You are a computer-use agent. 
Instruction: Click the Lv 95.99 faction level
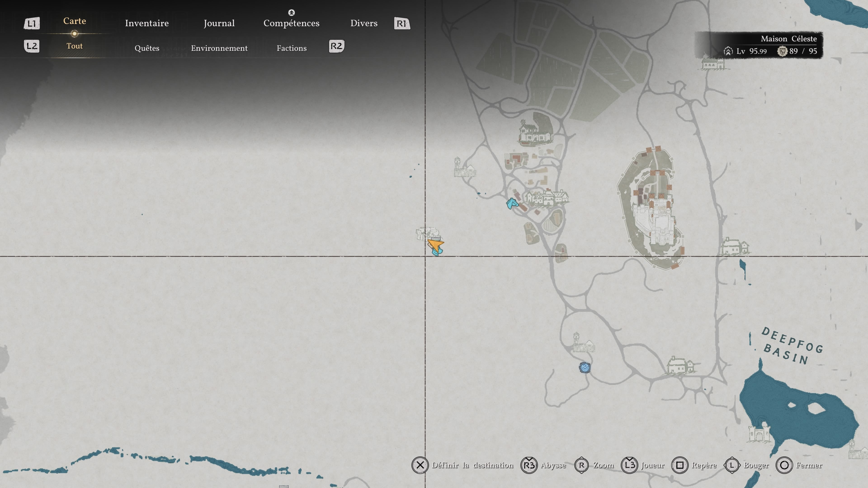pos(751,51)
